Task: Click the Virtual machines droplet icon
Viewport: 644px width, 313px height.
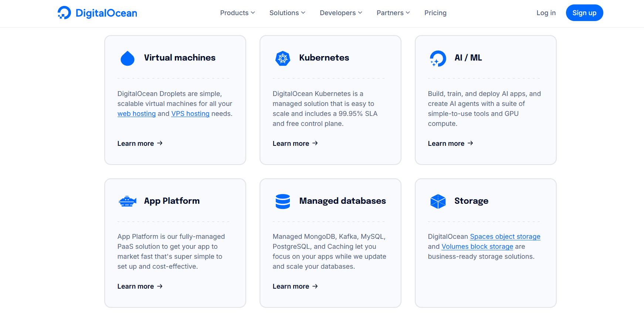Action: click(128, 58)
